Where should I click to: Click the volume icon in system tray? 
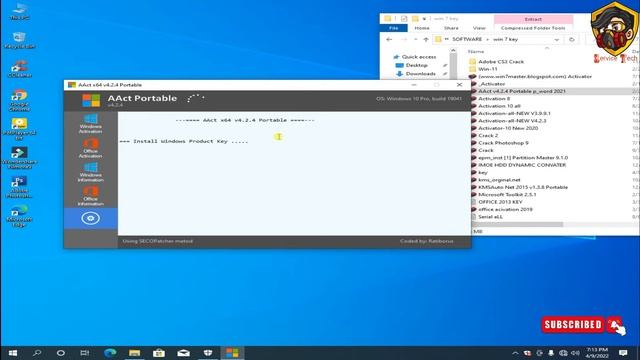point(575,353)
